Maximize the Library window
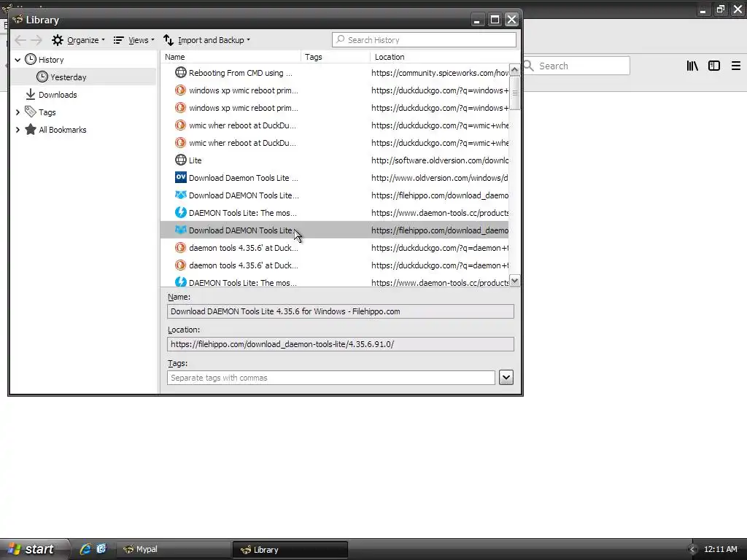This screenshot has height=560, width=747. click(x=495, y=20)
